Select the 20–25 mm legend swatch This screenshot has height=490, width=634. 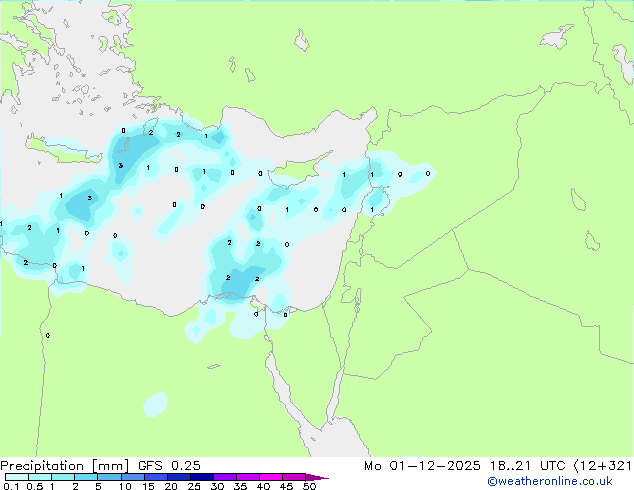point(178,477)
